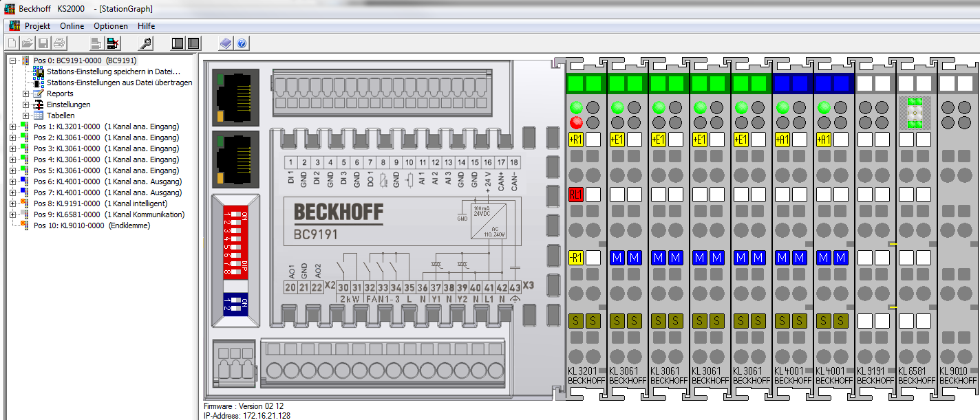Expand the Pos 8 KL9191-0000 node

[12, 203]
